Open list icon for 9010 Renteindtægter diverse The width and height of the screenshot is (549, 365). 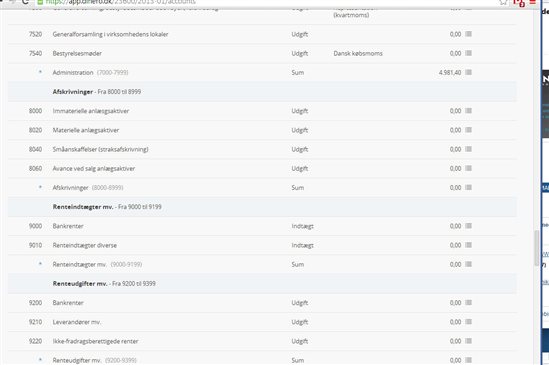pyautogui.click(x=468, y=245)
